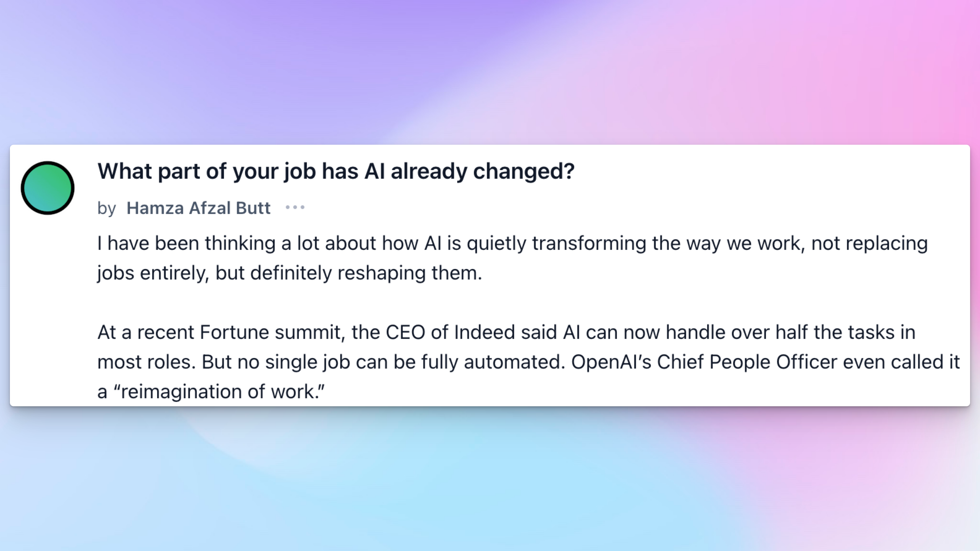The image size is (980, 551).
Task: Click the "by" label before the author name
Action: point(106,208)
